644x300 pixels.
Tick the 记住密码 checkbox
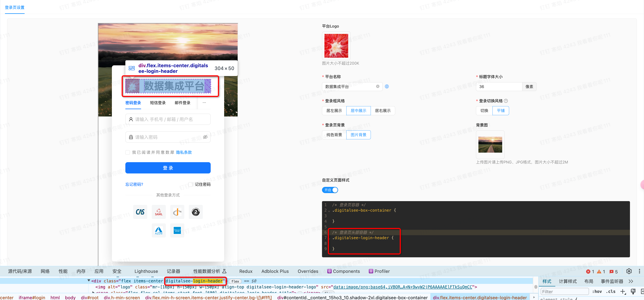click(x=190, y=184)
